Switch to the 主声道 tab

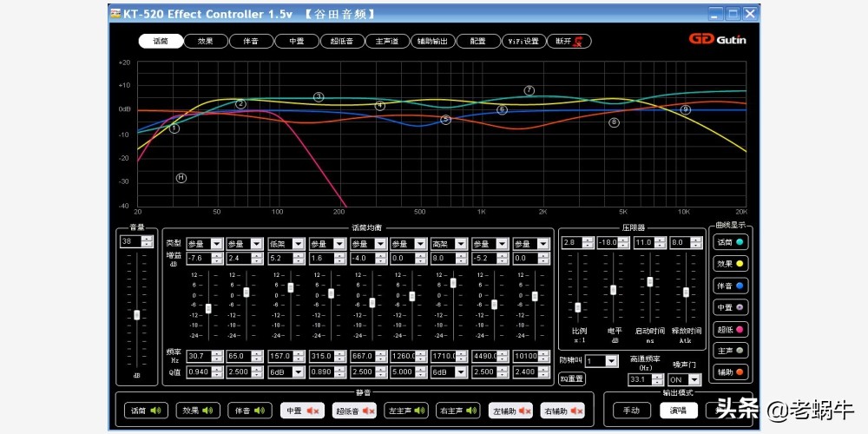pyautogui.click(x=387, y=41)
